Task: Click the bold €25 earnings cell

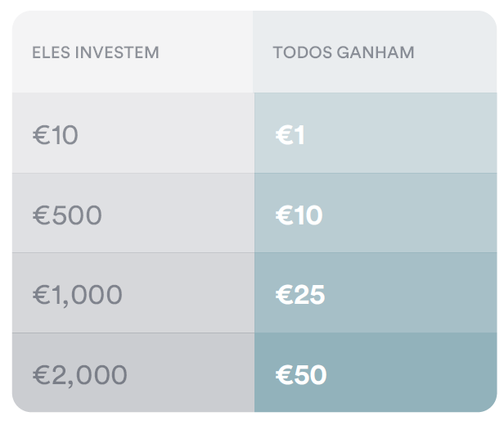Action: pos(300,295)
